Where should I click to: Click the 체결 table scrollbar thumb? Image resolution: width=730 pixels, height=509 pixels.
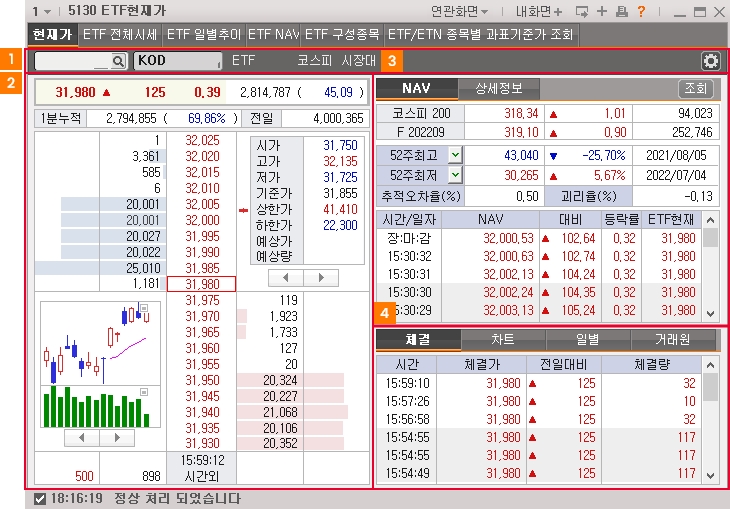tap(710, 387)
